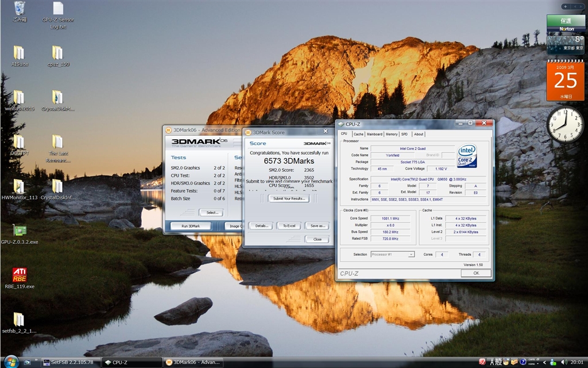Open the cpuz_150 folder icon
The width and height of the screenshot is (588, 368).
(x=57, y=53)
